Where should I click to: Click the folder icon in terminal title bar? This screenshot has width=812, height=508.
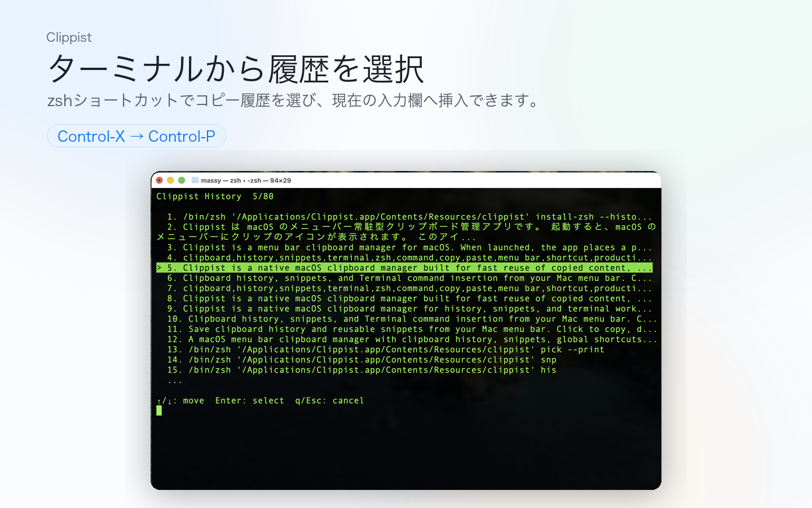(x=195, y=180)
